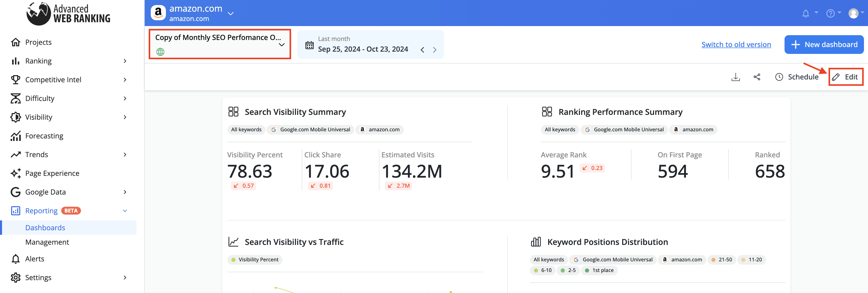
Task: Open notifications bell in top bar
Action: (806, 13)
